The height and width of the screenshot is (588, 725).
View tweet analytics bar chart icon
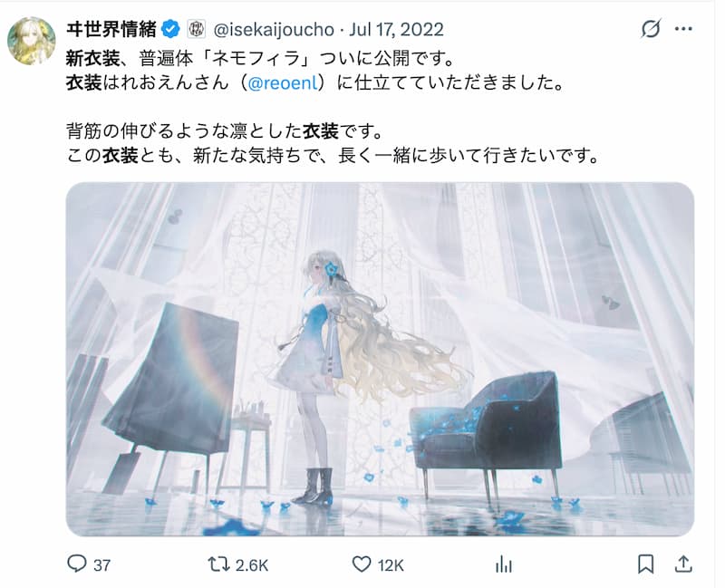point(504,564)
